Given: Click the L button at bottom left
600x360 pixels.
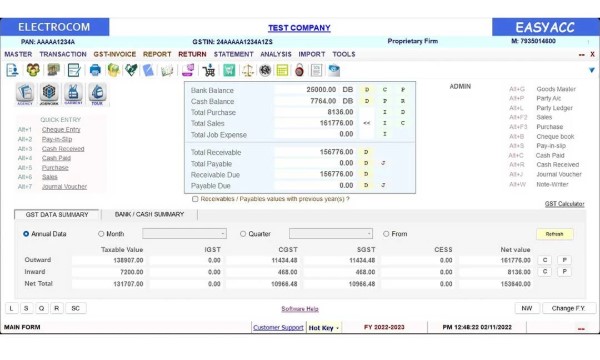Looking at the screenshot, I should (11, 308).
